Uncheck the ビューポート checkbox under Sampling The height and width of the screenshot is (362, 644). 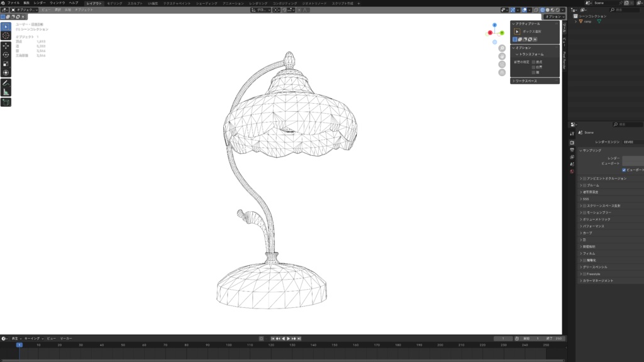(x=624, y=170)
